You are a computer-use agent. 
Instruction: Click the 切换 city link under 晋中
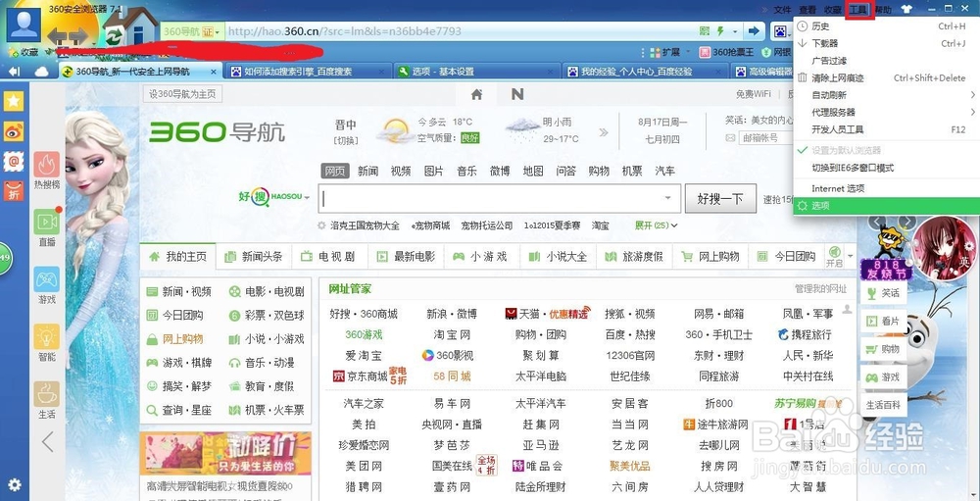click(x=346, y=139)
